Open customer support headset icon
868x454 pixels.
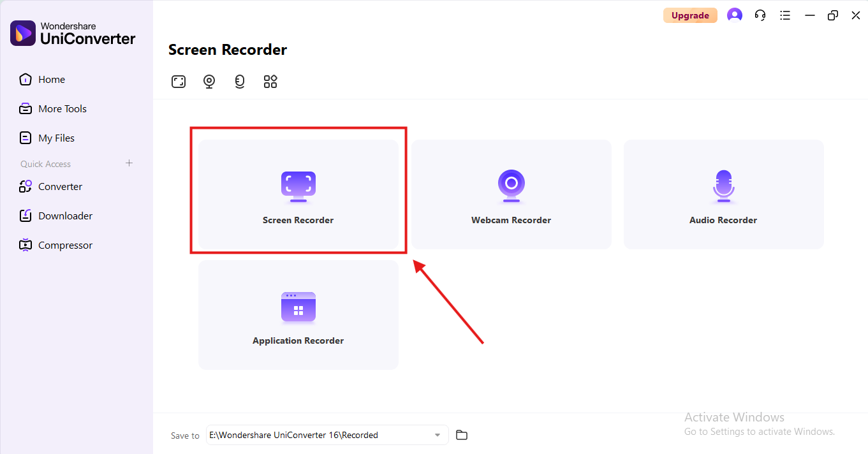pos(760,15)
